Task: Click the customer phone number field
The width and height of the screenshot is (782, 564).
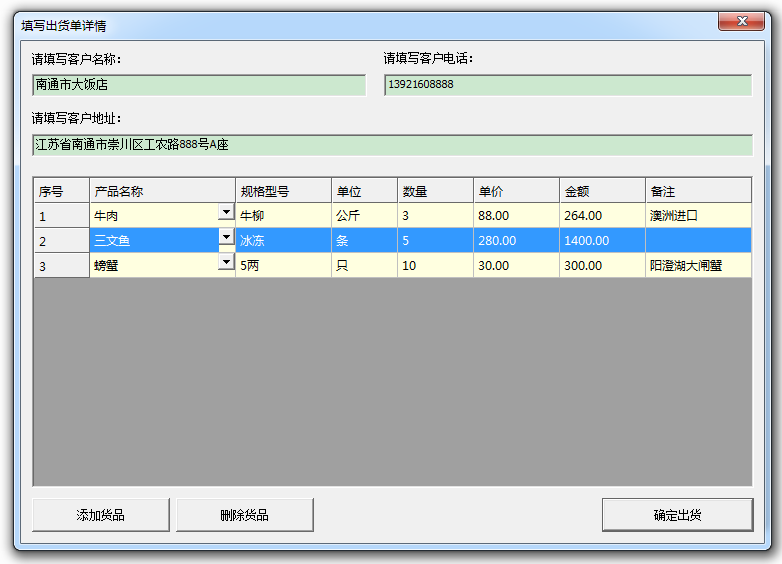Action: coord(567,85)
